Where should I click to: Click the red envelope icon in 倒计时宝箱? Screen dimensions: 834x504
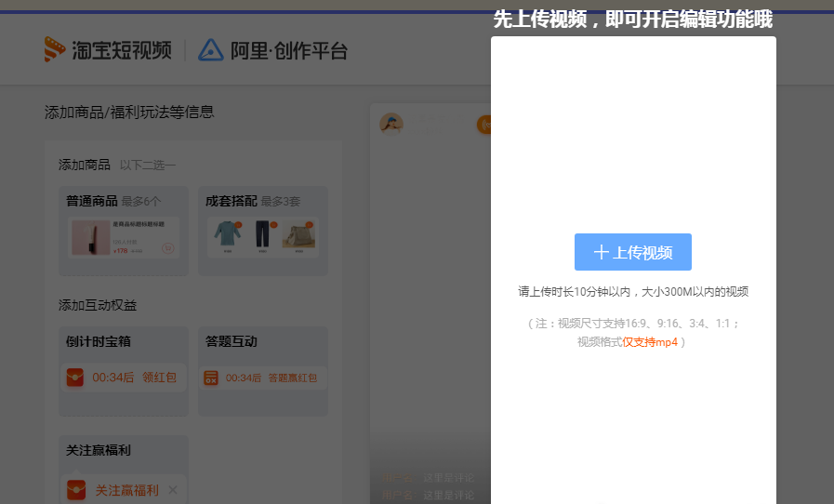point(76,378)
